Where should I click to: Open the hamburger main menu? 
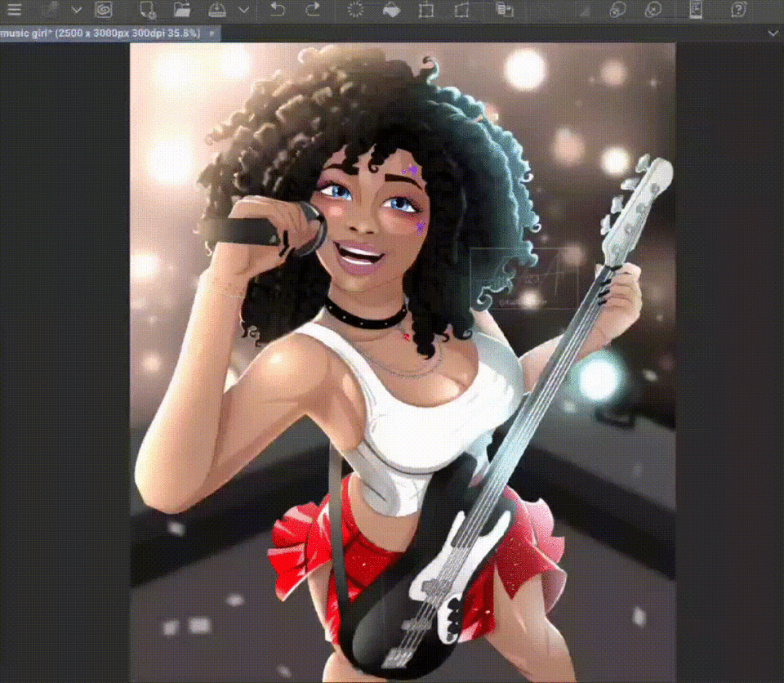[14, 10]
